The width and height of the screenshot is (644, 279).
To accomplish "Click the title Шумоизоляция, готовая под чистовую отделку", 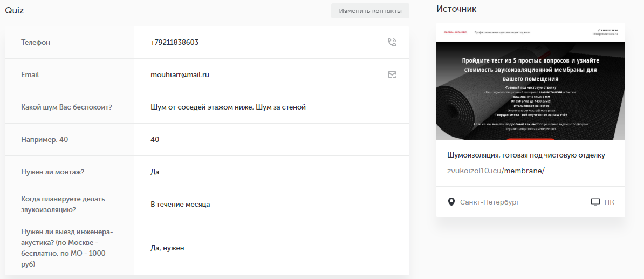I will (x=526, y=155).
